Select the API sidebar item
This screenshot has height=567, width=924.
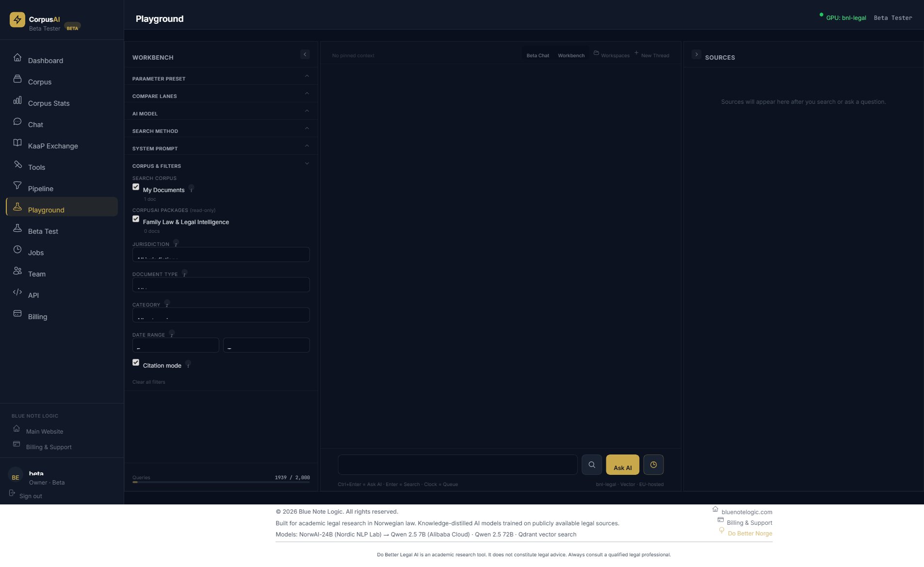pos(34,295)
